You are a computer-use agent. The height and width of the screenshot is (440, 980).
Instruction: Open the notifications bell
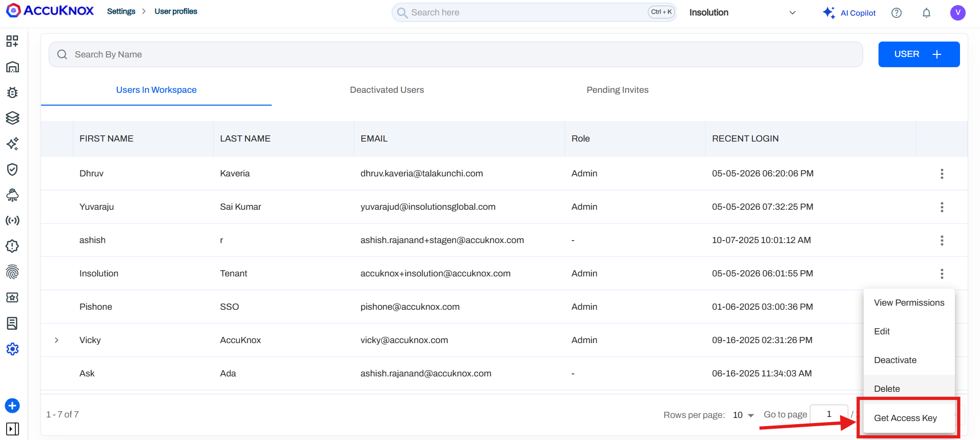point(926,13)
